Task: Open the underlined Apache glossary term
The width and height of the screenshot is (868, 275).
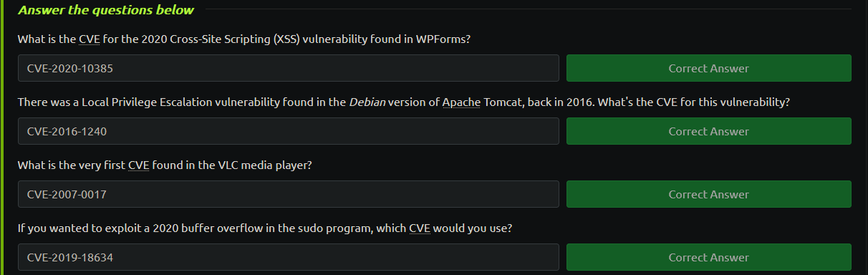Action: coord(461,102)
